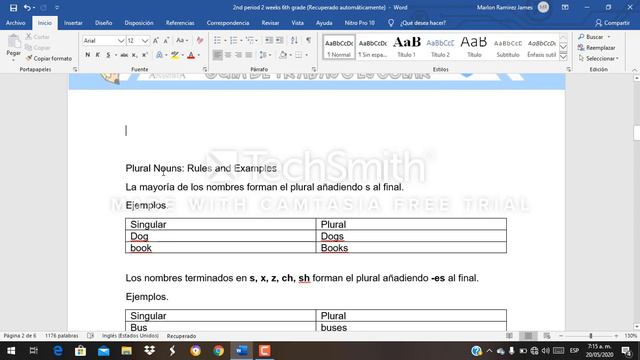Viewport: 640px width, 360px height.
Task: Justify the paragraph text
Action: pyautogui.click(x=249, y=55)
